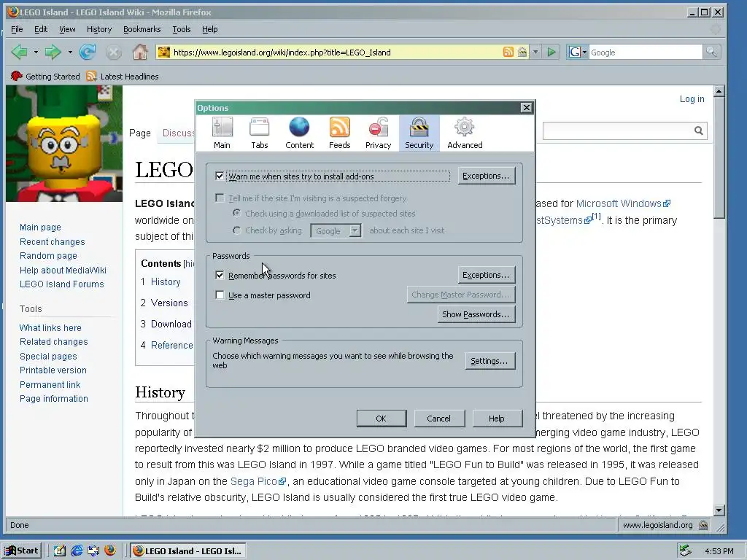Open the Random page sidebar link
This screenshot has height=560, width=747.
[x=48, y=256]
